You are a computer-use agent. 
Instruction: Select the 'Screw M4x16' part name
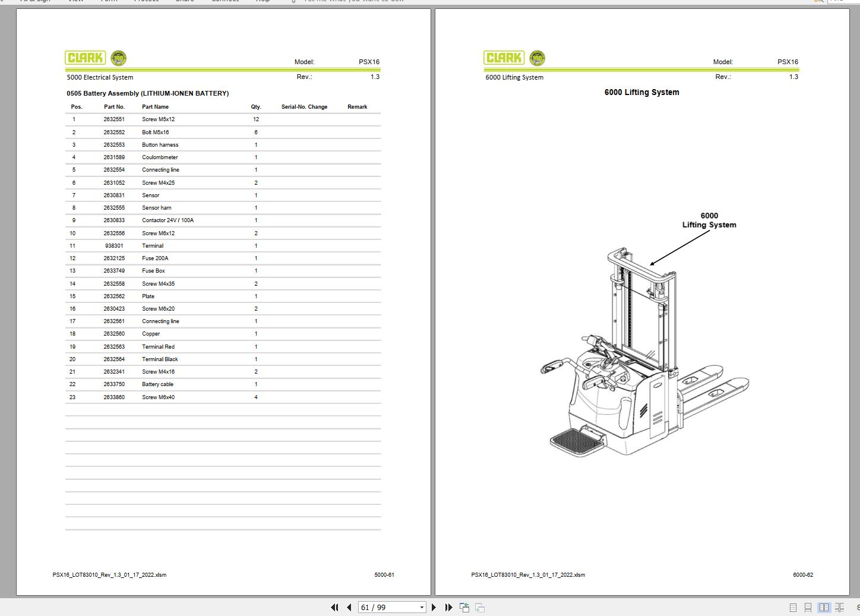158,372
